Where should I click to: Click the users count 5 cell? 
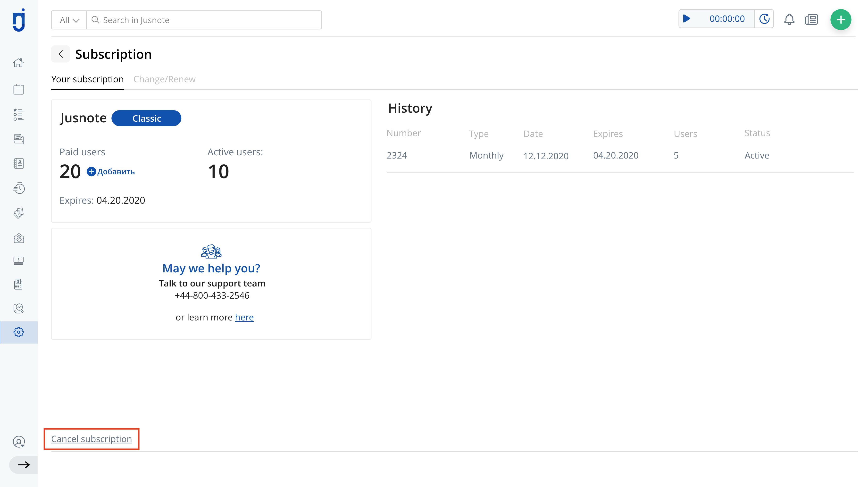[x=676, y=155]
